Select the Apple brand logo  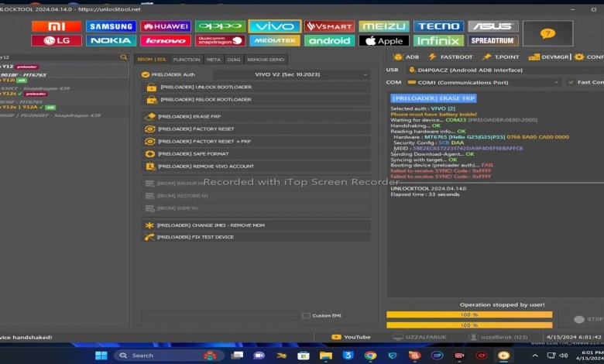point(384,40)
